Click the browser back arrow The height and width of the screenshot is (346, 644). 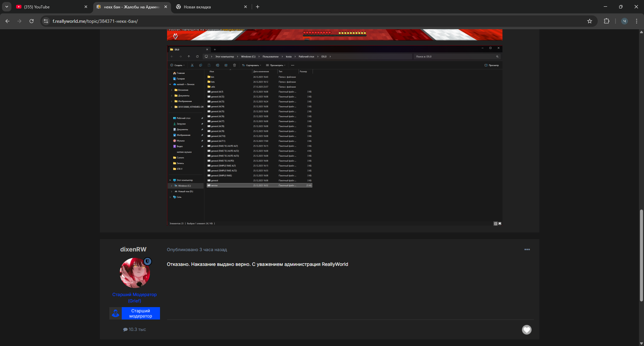[7, 21]
